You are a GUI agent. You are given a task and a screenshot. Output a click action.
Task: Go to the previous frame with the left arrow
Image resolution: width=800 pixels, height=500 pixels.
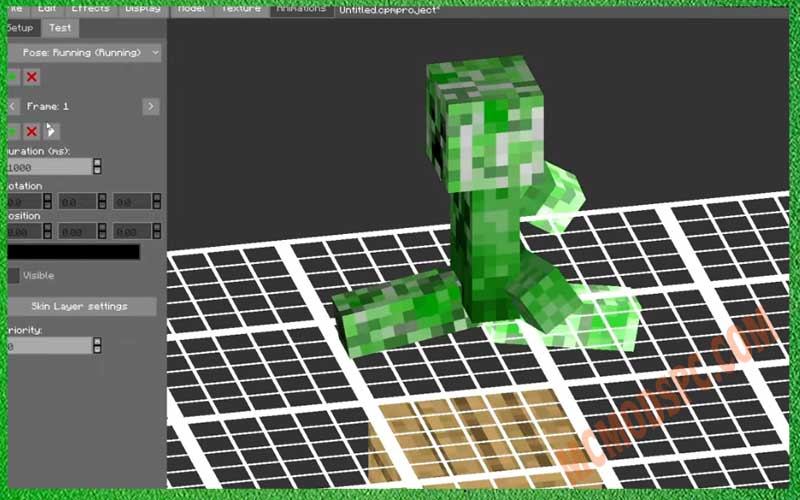[x=13, y=106]
